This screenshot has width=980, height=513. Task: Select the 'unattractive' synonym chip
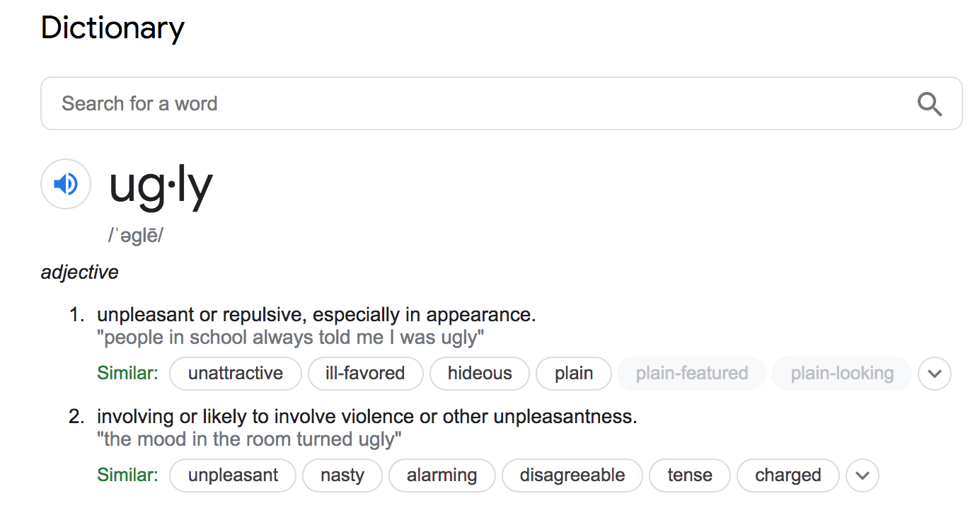pos(236,374)
